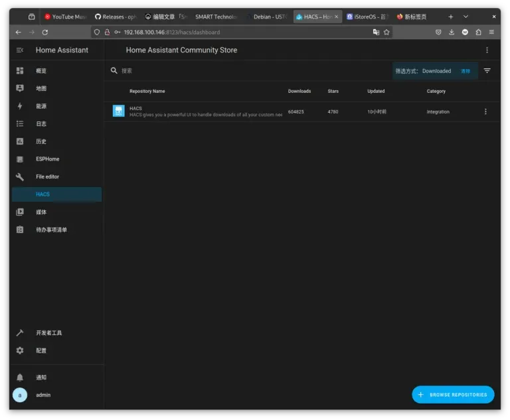Open developer tools (开发者工具) hammer icon
This screenshot has width=510, height=420.
pos(20,333)
